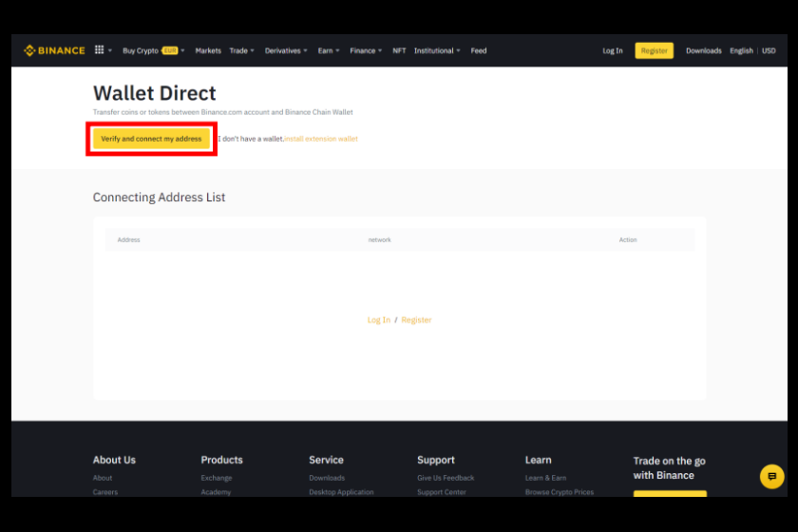Open the Exchange footer link

tap(217, 478)
